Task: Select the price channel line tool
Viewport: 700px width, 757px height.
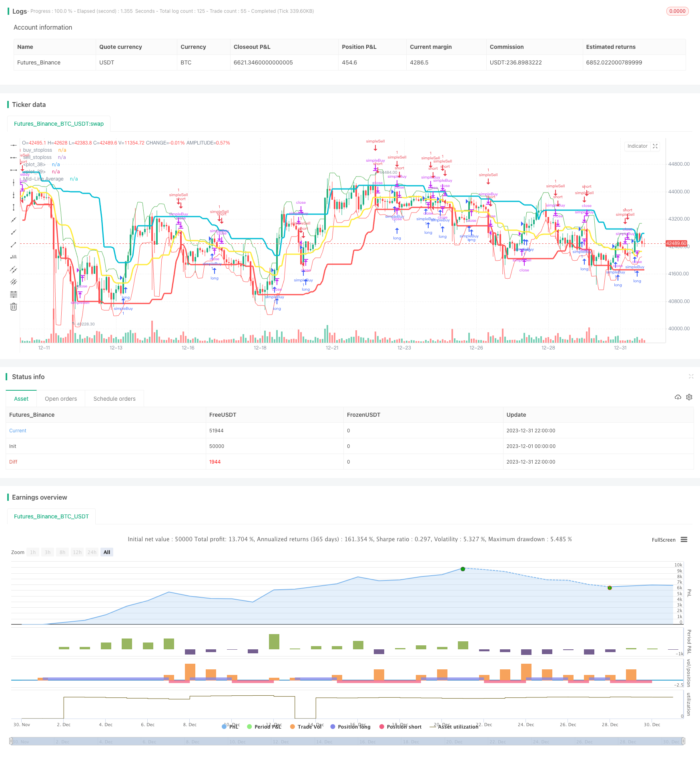Action: pyautogui.click(x=14, y=269)
